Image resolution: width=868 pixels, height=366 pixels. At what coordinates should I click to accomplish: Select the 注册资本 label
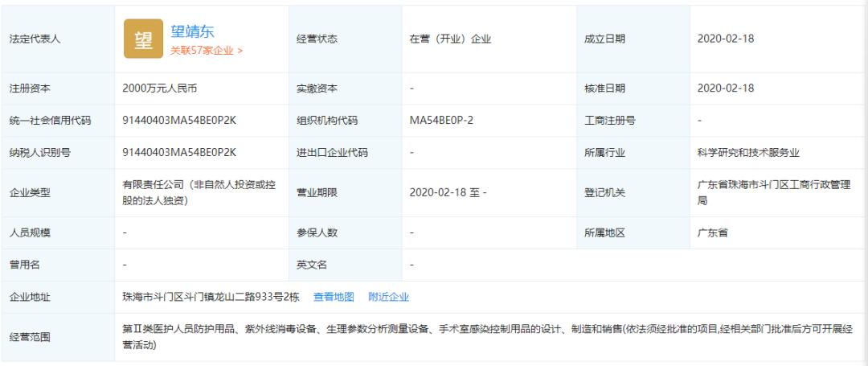point(30,88)
